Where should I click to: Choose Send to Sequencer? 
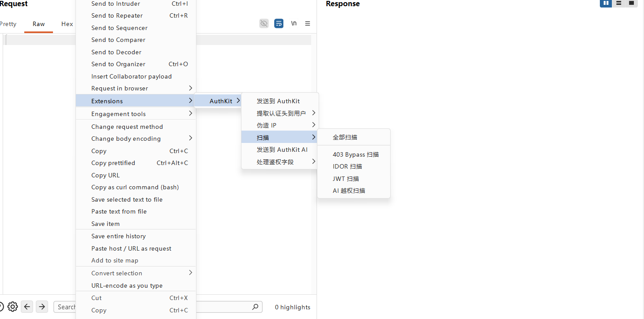[x=136, y=28]
